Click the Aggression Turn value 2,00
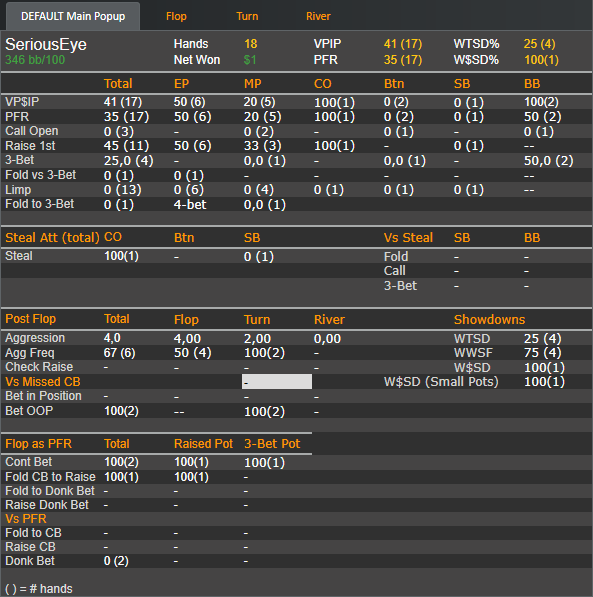The width and height of the screenshot is (593, 597). (257, 338)
